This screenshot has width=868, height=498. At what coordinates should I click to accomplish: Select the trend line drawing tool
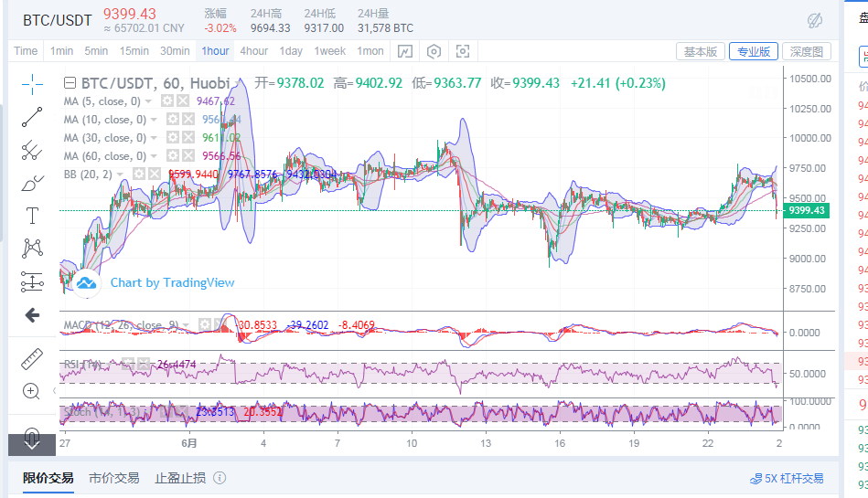tap(32, 116)
